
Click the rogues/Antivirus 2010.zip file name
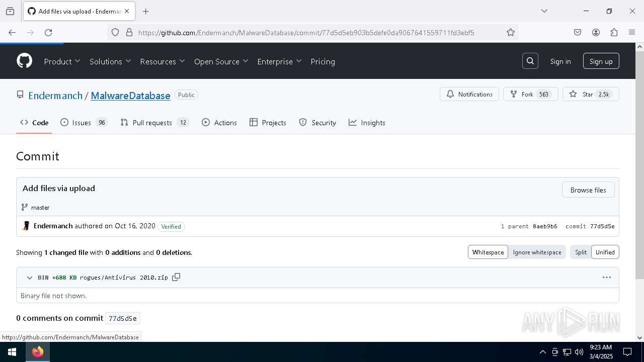pyautogui.click(x=124, y=278)
